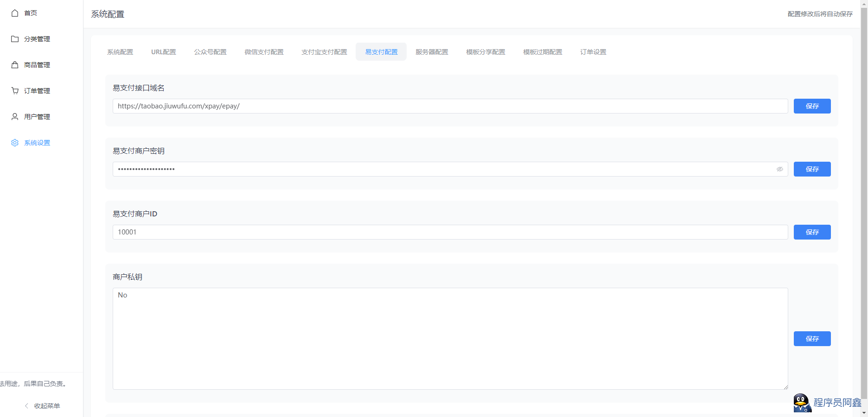Click the folder icon for 分类管理

point(15,39)
